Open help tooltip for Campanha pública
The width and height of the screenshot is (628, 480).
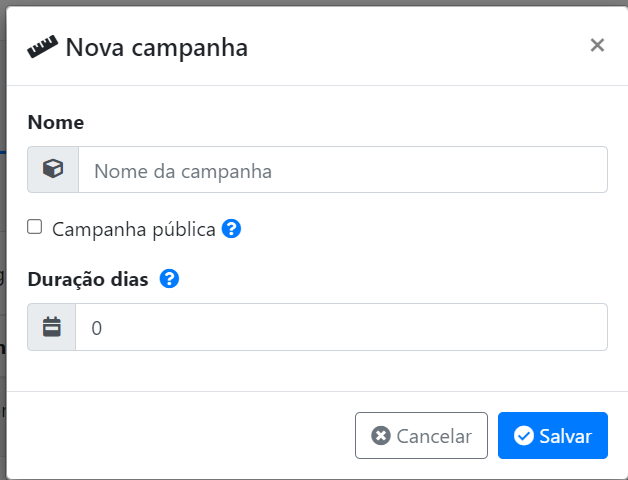pos(231,229)
